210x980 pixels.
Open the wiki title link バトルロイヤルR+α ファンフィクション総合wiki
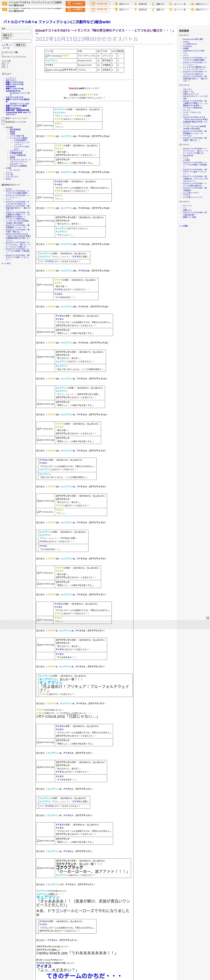coord(57,22)
